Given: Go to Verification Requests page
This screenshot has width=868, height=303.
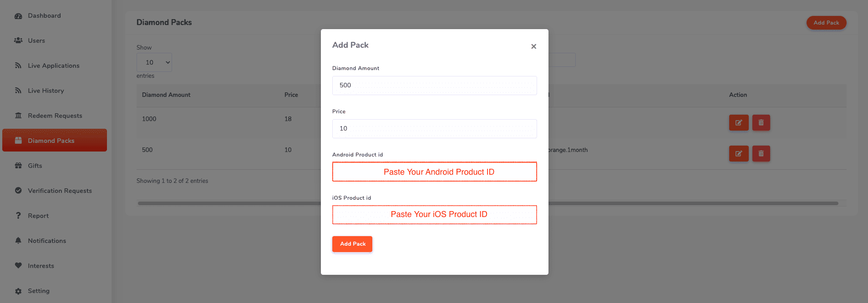Looking at the screenshot, I should [x=60, y=191].
